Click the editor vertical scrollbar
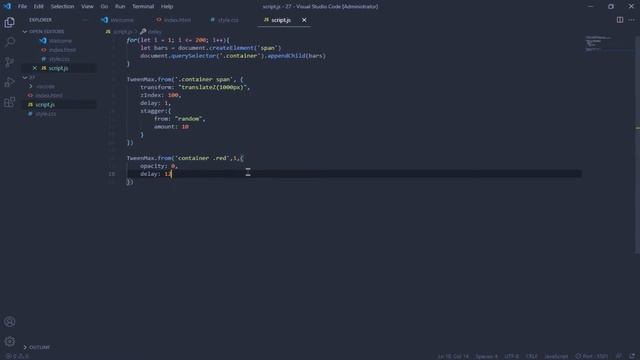640x360 pixels. coord(637,143)
